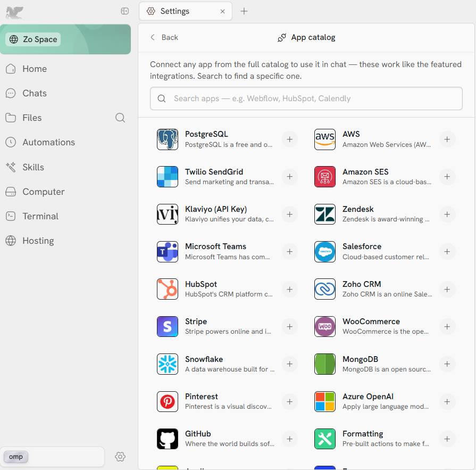Open settings via sidebar gear icon
476x470 pixels.
pyautogui.click(x=120, y=457)
